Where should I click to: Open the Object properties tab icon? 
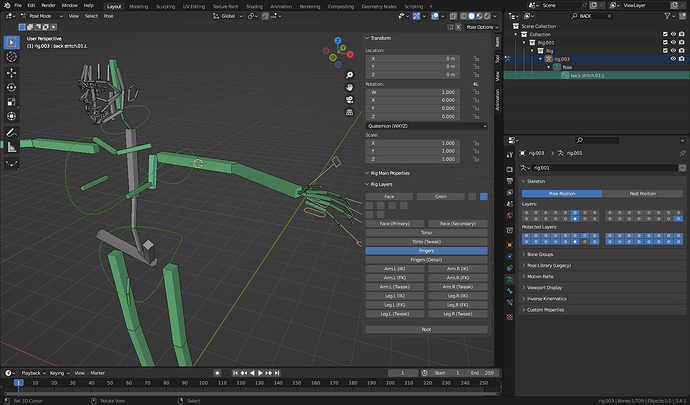[x=510, y=245]
